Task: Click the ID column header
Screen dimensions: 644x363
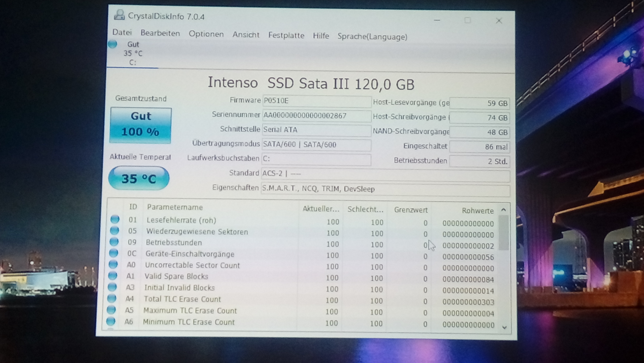Action: coord(133,207)
